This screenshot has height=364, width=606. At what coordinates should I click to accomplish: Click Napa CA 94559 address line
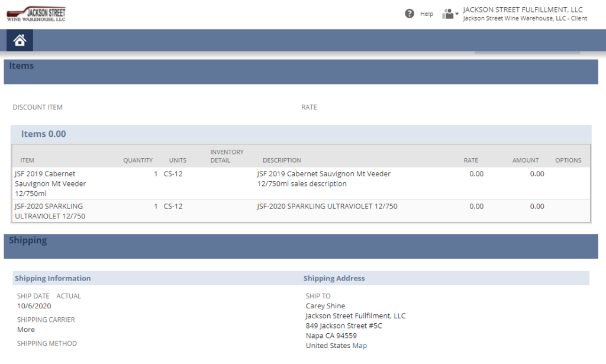pos(331,336)
